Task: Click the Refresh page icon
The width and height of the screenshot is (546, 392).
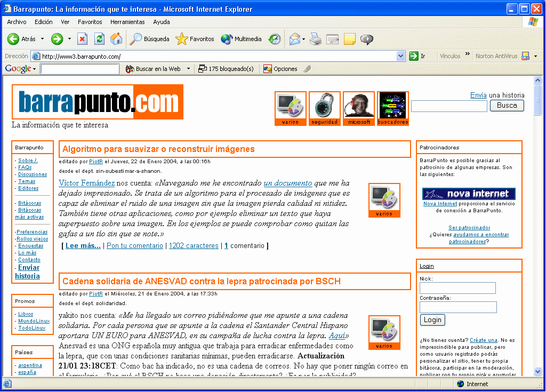Action: (99, 39)
